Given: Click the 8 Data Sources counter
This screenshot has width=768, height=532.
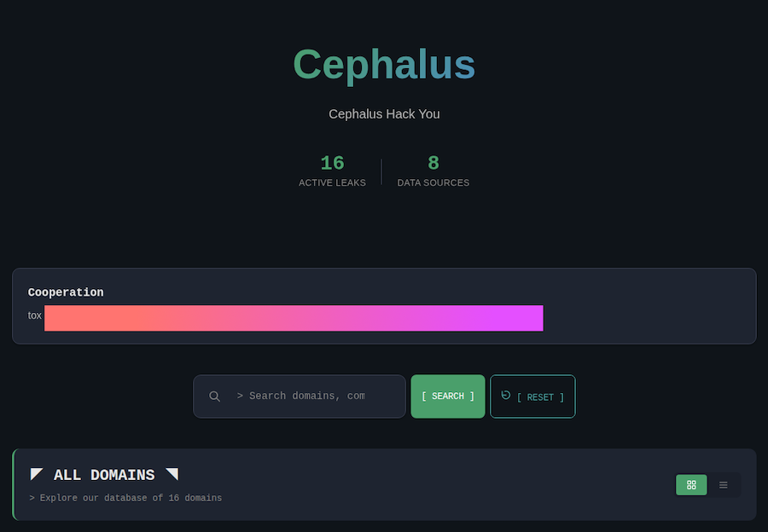Looking at the screenshot, I should point(433,163).
